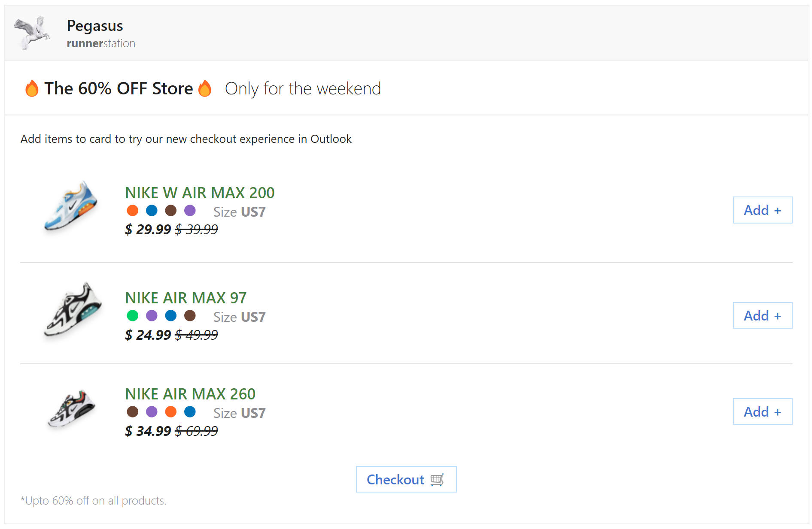812x529 pixels.
Task: Choose blue color for Air Max 200
Action: 152,211
